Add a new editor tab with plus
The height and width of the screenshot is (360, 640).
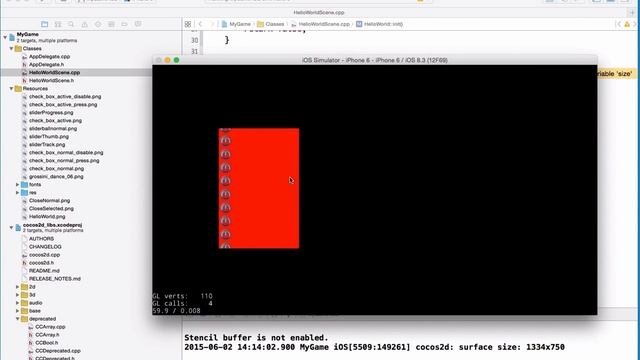tap(633, 13)
